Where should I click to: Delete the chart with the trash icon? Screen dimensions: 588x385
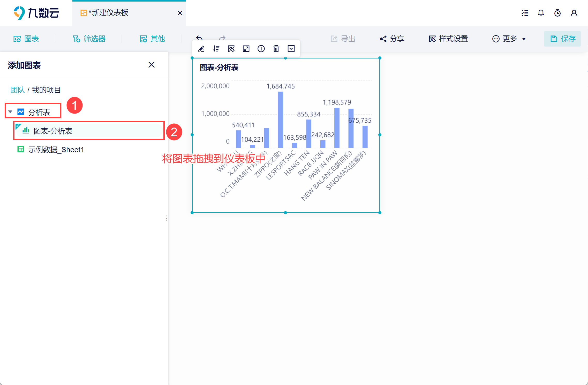[276, 49]
